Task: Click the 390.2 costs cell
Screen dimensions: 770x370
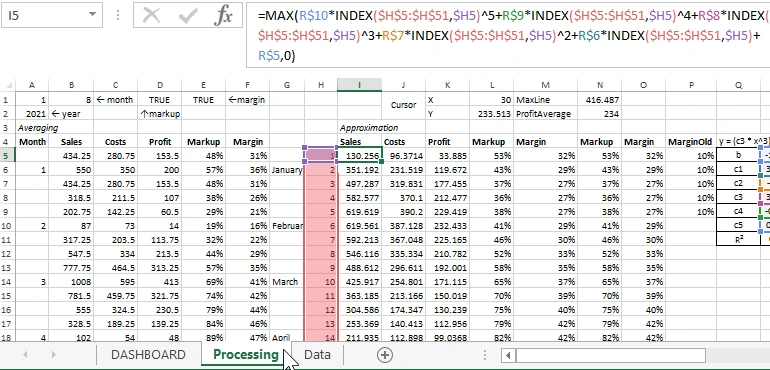Action: pyautogui.click(x=404, y=212)
